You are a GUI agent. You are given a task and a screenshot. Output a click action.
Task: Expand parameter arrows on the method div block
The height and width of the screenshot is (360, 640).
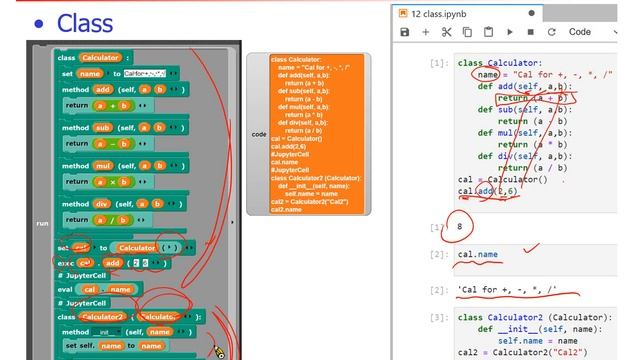[x=171, y=204]
